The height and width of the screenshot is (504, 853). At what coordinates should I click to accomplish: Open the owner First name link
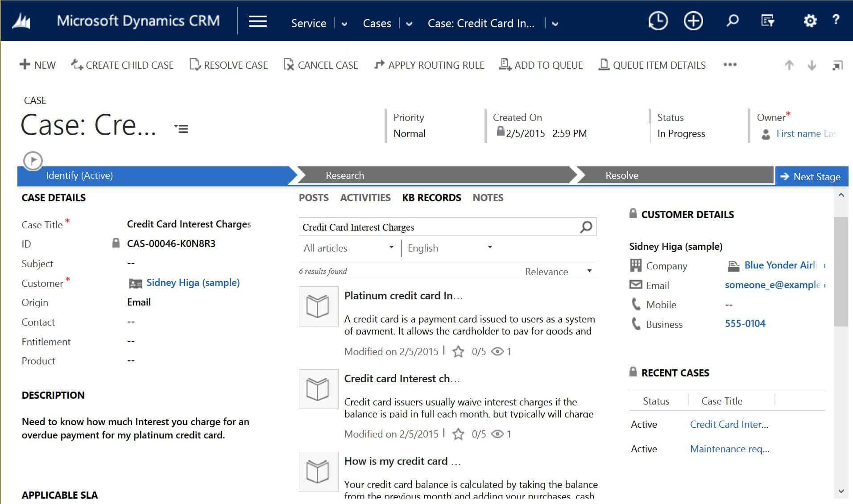point(806,134)
